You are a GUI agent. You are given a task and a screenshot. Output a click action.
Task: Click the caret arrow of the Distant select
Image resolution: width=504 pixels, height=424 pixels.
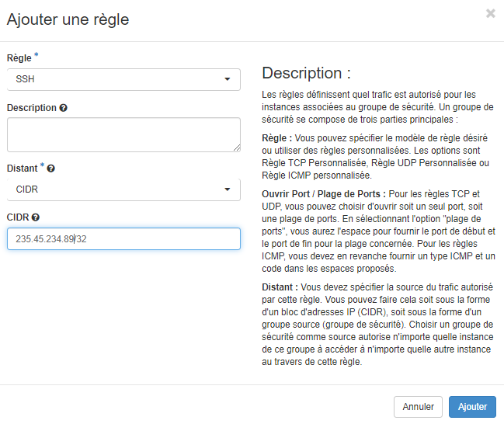(x=228, y=189)
